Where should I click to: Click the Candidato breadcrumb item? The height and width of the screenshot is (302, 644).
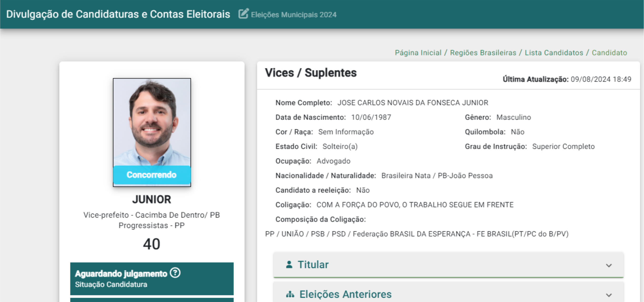(609, 53)
